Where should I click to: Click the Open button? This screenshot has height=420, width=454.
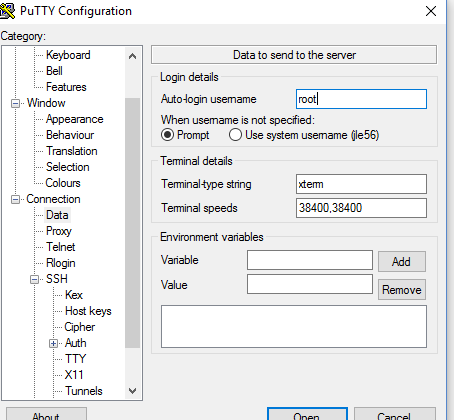point(307,414)
